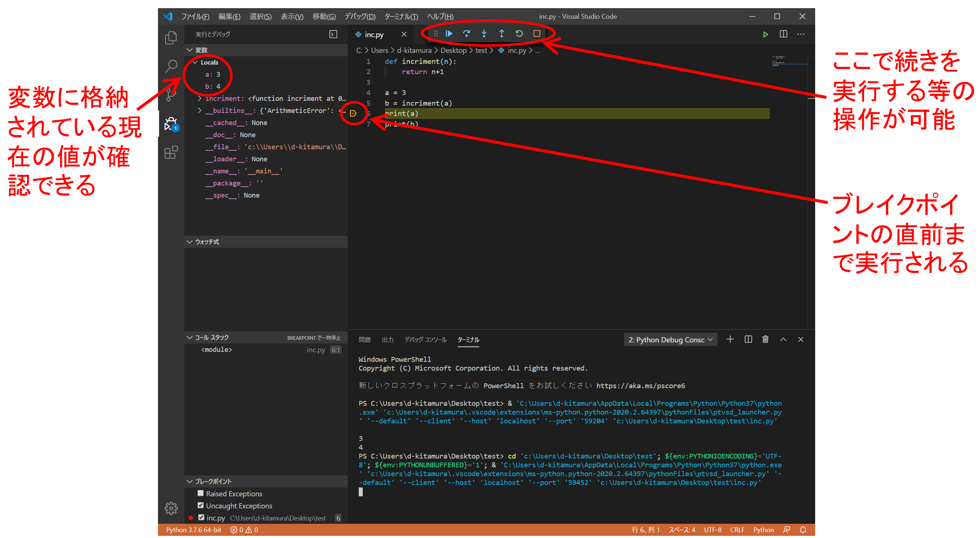Run Python file with green play icon
The image size is (980, 538).
[765, 34]
